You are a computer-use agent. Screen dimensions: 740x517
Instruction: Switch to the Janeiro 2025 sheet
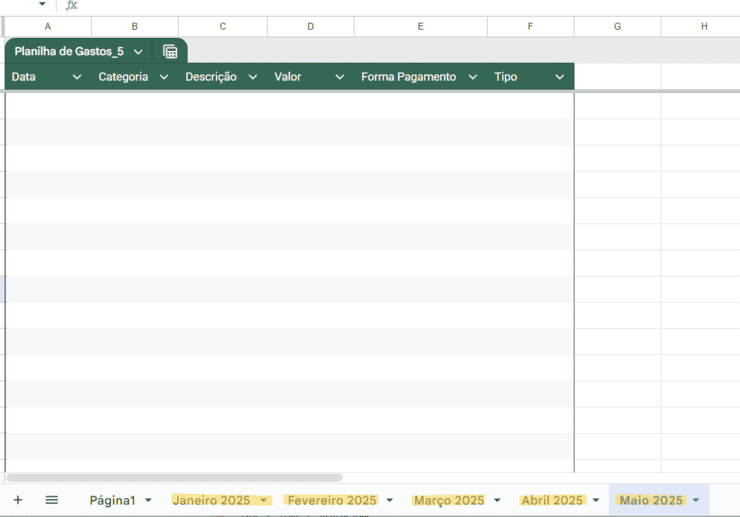click(211, 500)
